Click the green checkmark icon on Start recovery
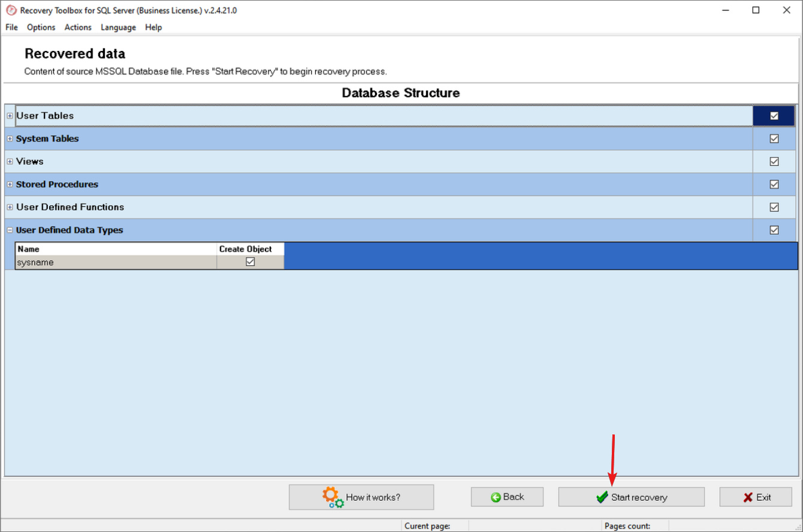The image size is (803, 532). coord(602,497)
